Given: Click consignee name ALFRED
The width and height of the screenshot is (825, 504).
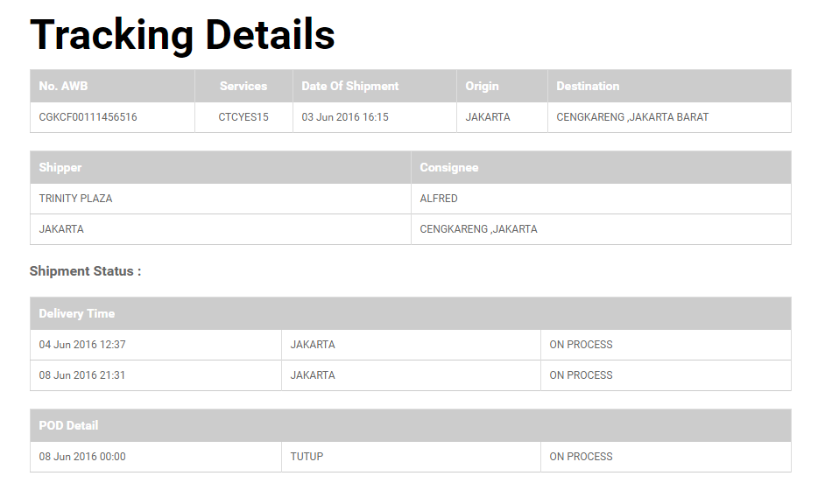Looking at the screenshot, I should (x=439, y=199).
